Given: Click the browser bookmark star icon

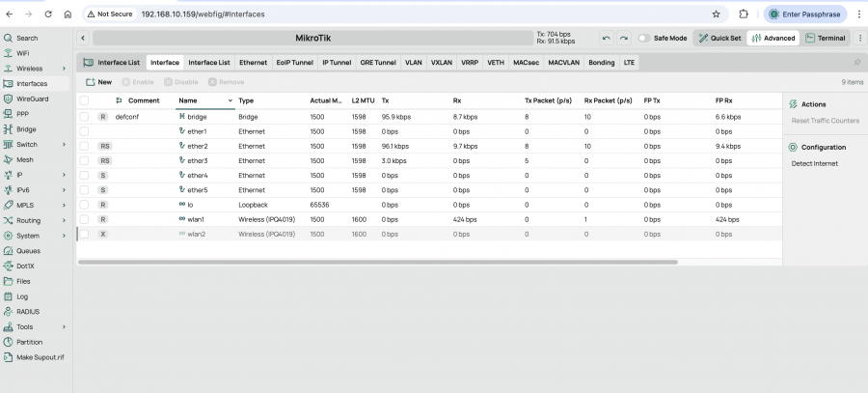Looking at the screenshot, I should click(x=716, y=14).
